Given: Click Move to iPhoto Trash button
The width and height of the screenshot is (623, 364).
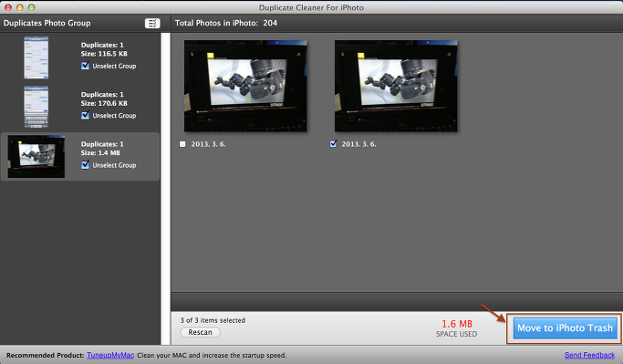Looking at the screenshot, I should click(565, 328).
